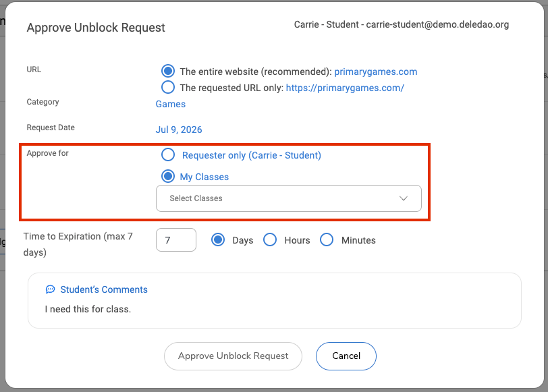Click the student comment text 'I need this for class.'
This screenshot has height=392, width=548.
[88, 309]
